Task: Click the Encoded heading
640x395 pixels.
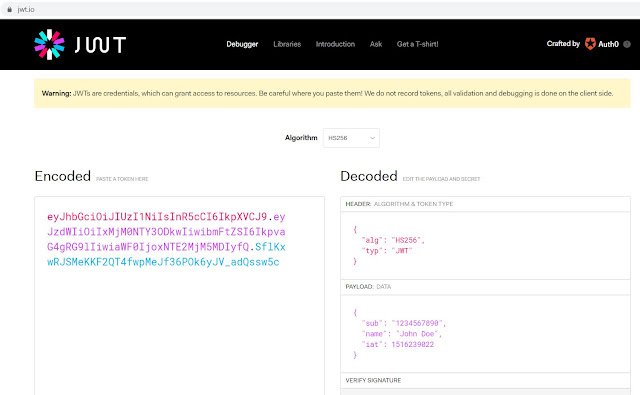Action: pos(62,176)
